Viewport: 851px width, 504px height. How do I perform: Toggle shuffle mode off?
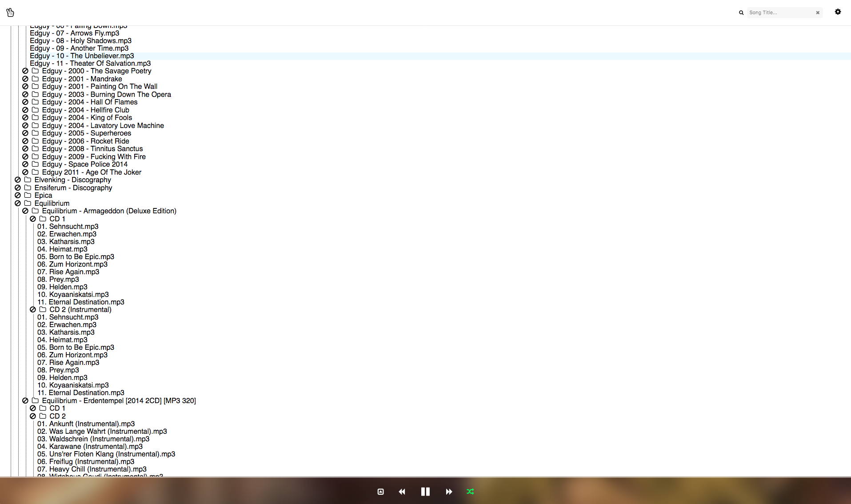pyautogui.click(x=470, y=492)
